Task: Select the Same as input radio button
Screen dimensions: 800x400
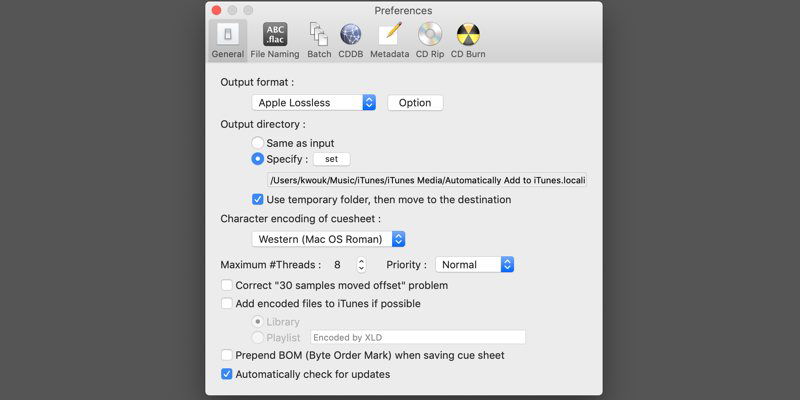Action: click(x=258, y=143)
